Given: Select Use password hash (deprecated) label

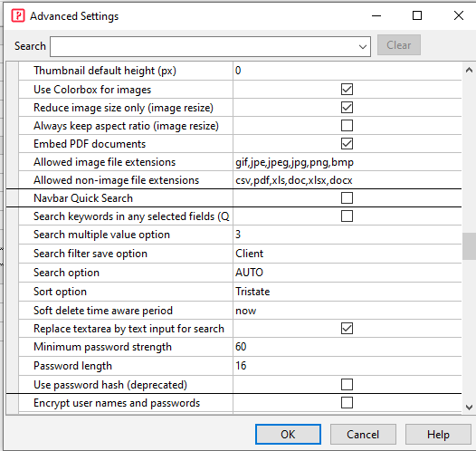Looking at the screenshot, I should [x=110, y=385].
